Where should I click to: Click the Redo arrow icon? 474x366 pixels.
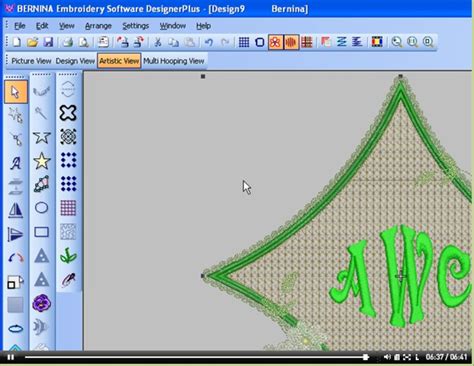[x=225, y=42]
